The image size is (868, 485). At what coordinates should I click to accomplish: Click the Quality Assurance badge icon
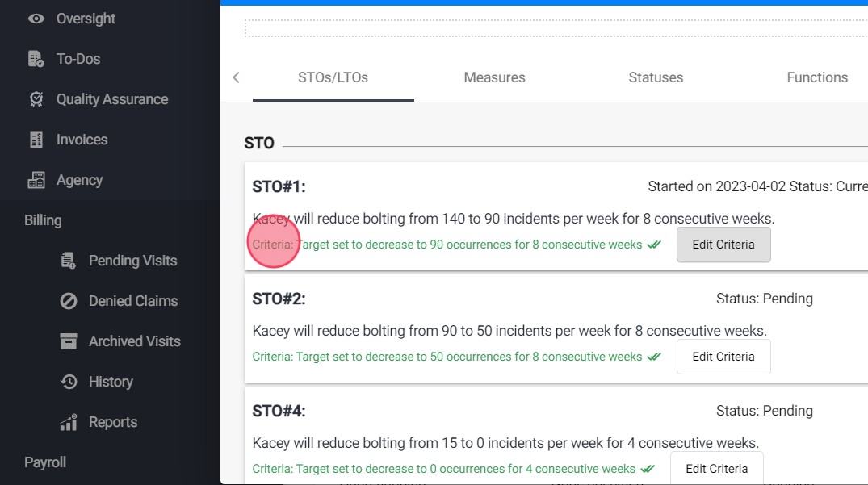click(x=36, y=99)
